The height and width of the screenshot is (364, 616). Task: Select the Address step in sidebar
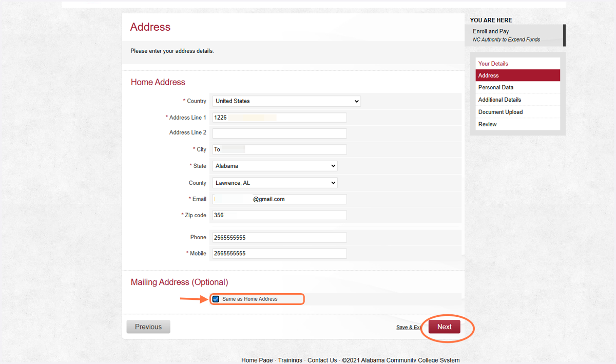tap(518, 75)
